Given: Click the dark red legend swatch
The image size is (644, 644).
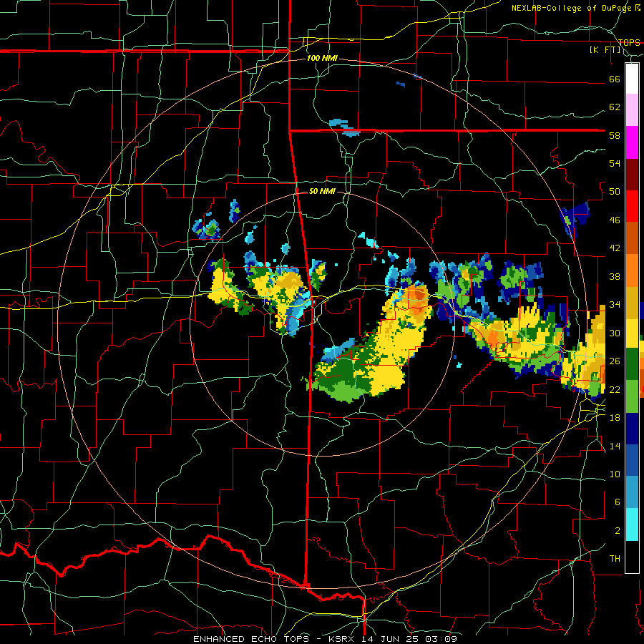Looking at the screenshot, I should pyautogui.click(x=632, y=175).
